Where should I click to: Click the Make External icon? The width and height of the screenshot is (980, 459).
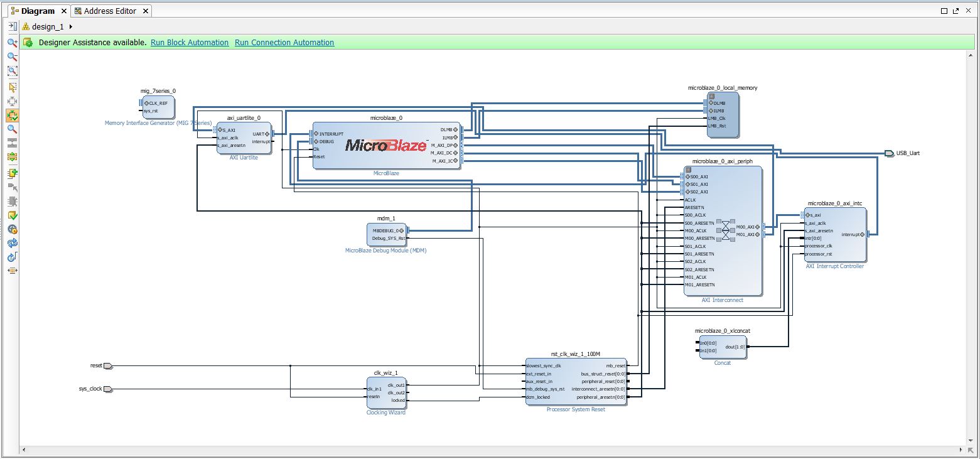[12, 188]
